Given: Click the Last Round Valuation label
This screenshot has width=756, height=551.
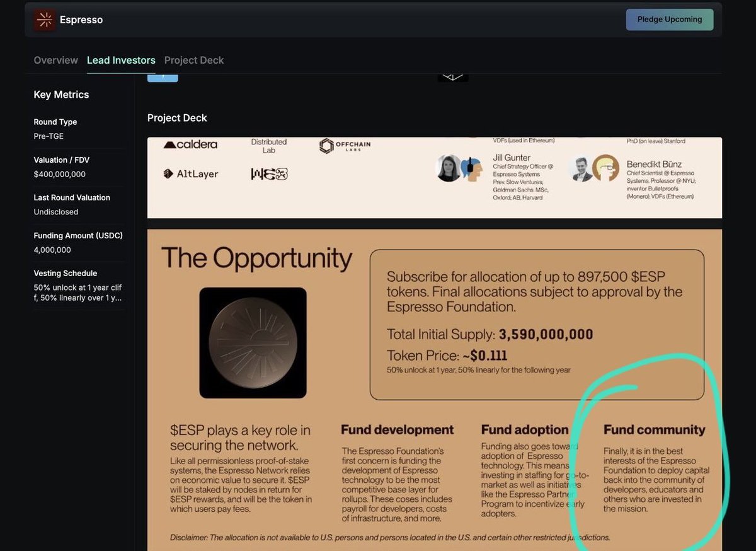Looking at the screenshot, I should pos(72,197).
